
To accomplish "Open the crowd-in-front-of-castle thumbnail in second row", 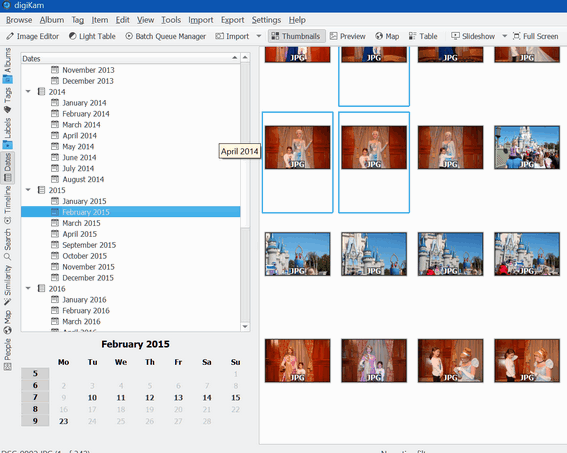I will click(527, 147).
